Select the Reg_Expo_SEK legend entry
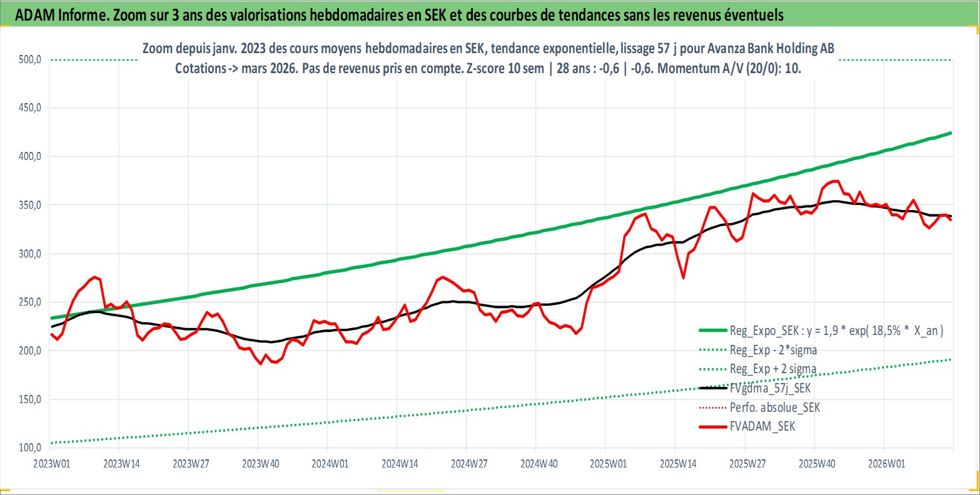The width and height of the screenshot is (980, 495). pos(821,331)
